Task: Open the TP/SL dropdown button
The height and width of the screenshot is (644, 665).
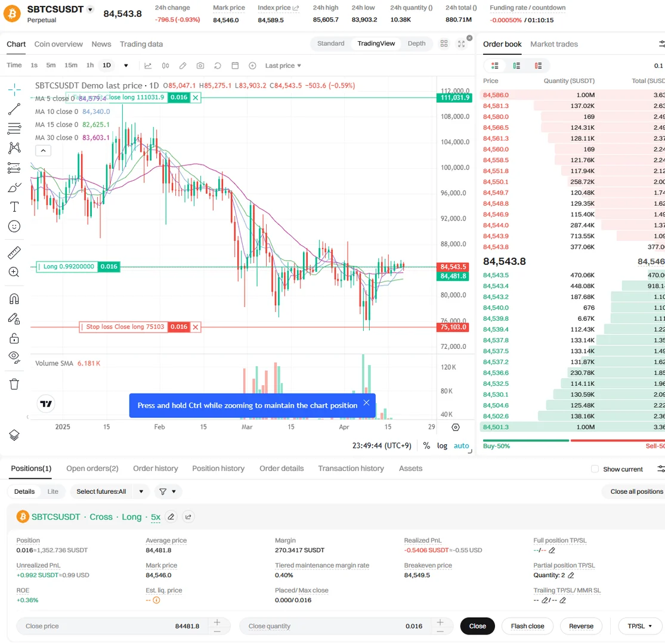Action: (x=640, y=626)
